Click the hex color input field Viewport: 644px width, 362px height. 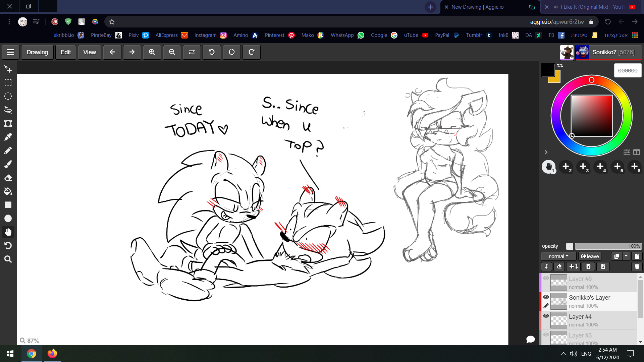pyautogui.click(x=628, y=71)
